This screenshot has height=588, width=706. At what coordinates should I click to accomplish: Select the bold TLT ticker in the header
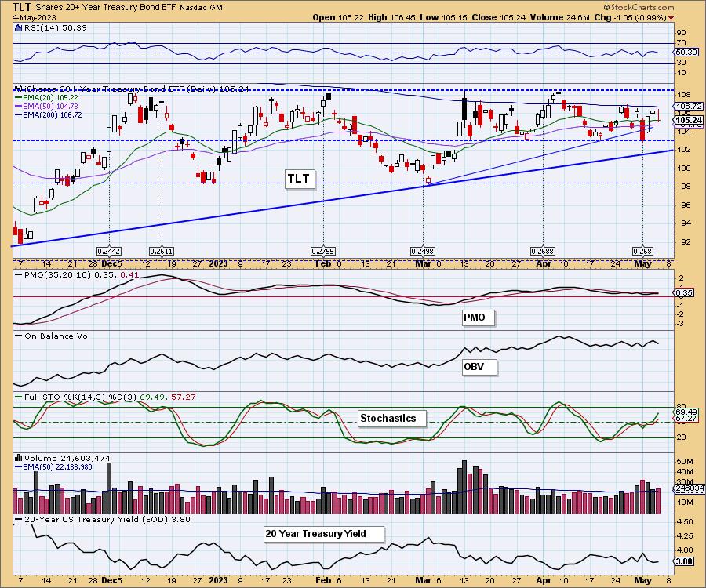coord(22,7)
